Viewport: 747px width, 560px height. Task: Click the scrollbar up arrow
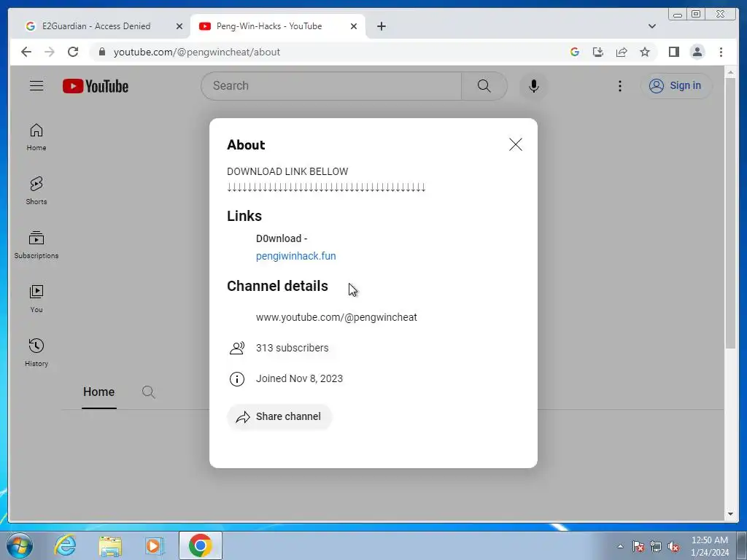pos(730,72)
